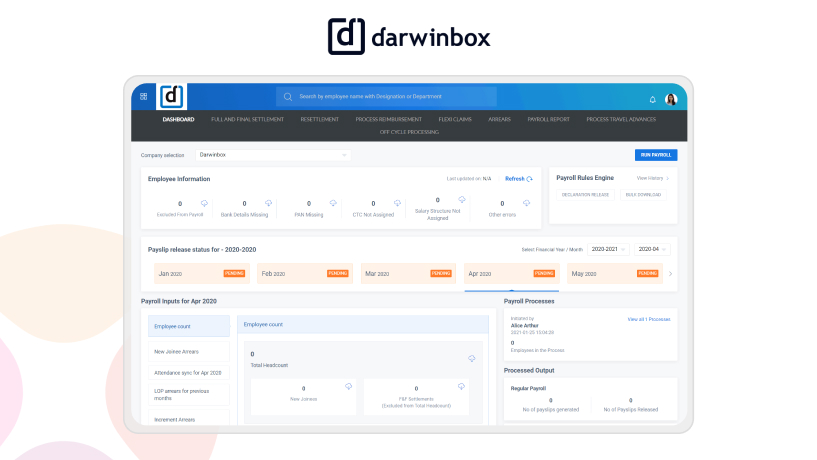The image size is (817, 460).
Task: Select the Mar 2020 payslip card
Action: tap(408, 273)
